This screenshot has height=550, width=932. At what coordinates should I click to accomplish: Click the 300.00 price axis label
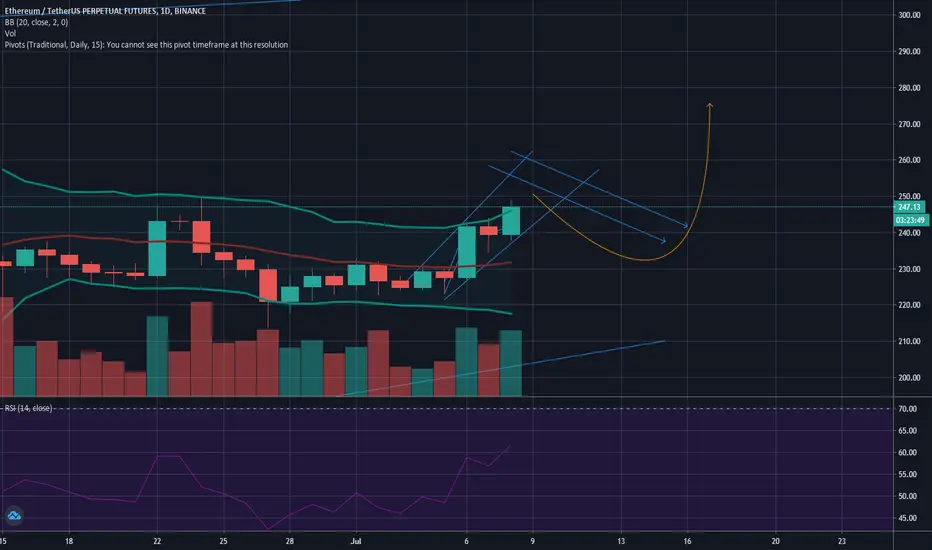909,15
